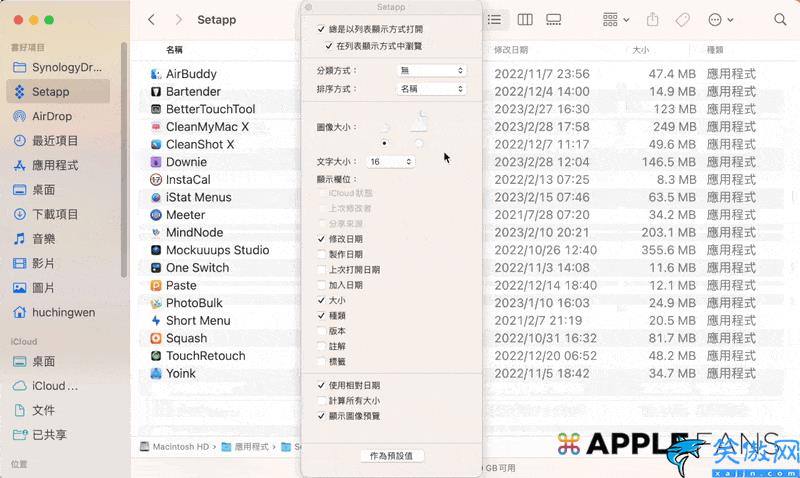Screen dimensions: 800x478
Task: Open 已共享 in the sidebar
Action: click(58, 435)
